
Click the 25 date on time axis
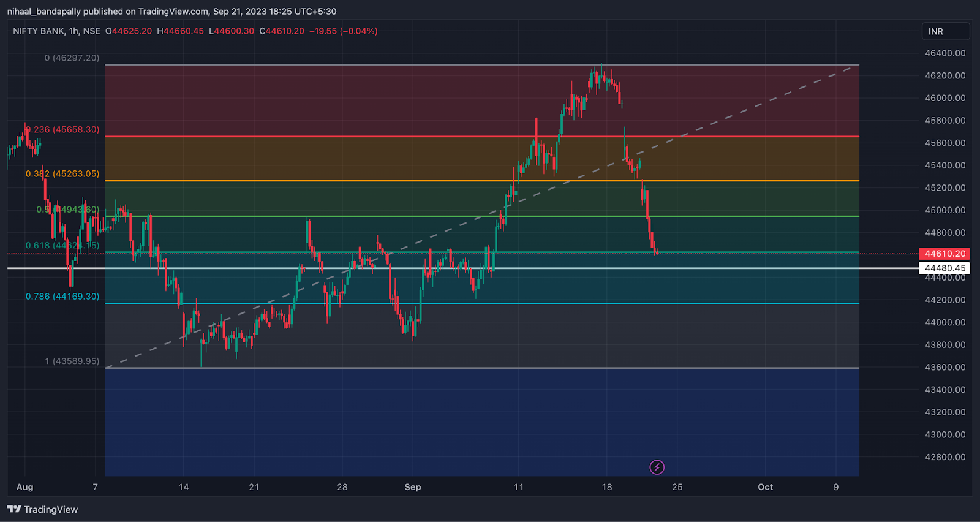coord(677,487)
